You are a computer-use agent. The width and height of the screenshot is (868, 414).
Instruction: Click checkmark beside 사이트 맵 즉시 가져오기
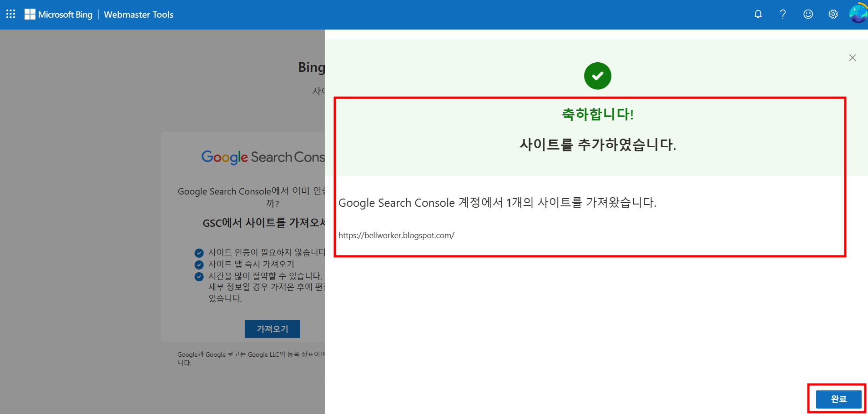(x=199, y=264)
